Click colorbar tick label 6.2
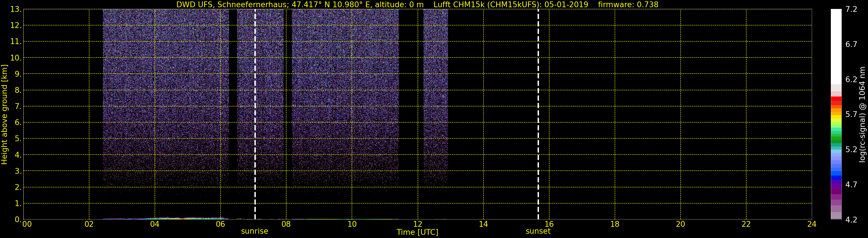The height and width of the screenshot is (238, 868). pyautogui.click(x=851, y=80)
